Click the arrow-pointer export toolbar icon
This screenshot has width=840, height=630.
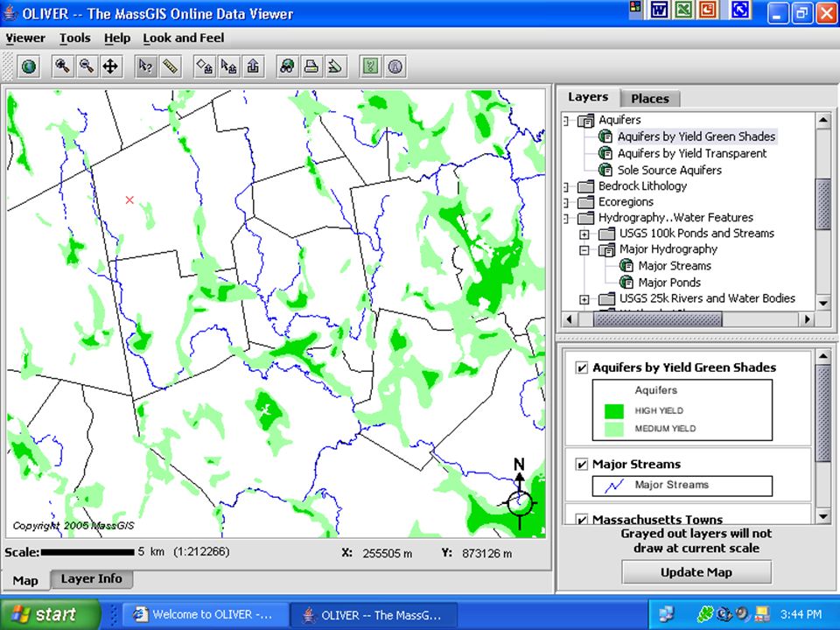[228, 66]
